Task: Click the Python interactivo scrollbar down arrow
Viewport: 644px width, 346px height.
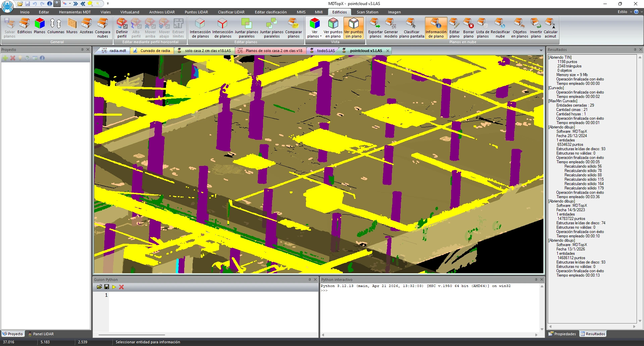Action: tap(542, 329)
